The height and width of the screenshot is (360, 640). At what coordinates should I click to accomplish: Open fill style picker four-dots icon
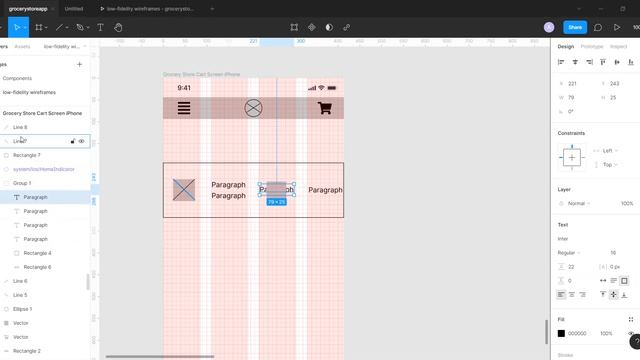631,319
